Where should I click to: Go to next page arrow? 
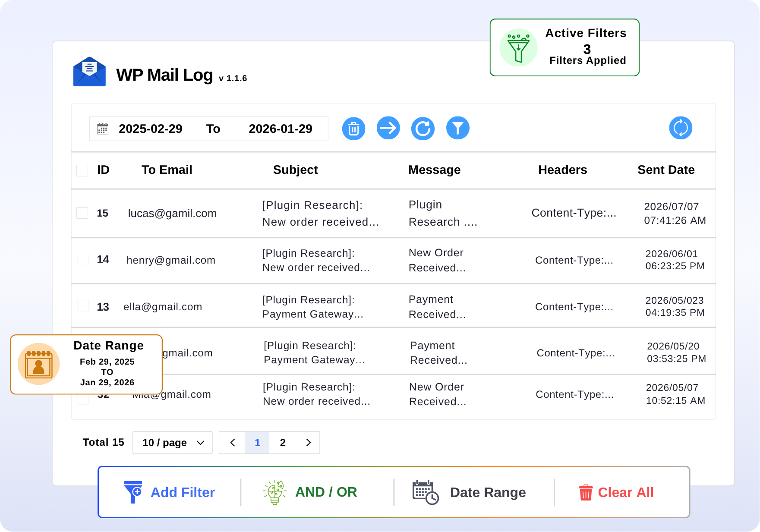(308, 443)
